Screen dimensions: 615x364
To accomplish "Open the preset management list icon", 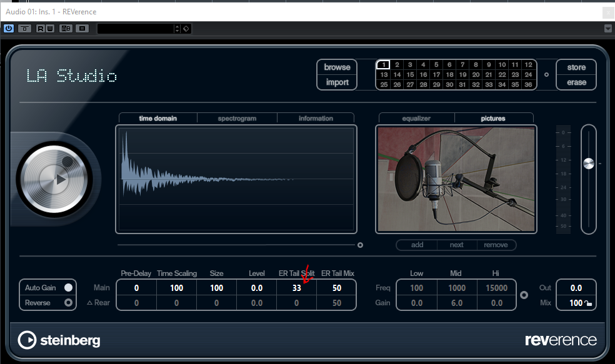I will [x=82, y=29].
